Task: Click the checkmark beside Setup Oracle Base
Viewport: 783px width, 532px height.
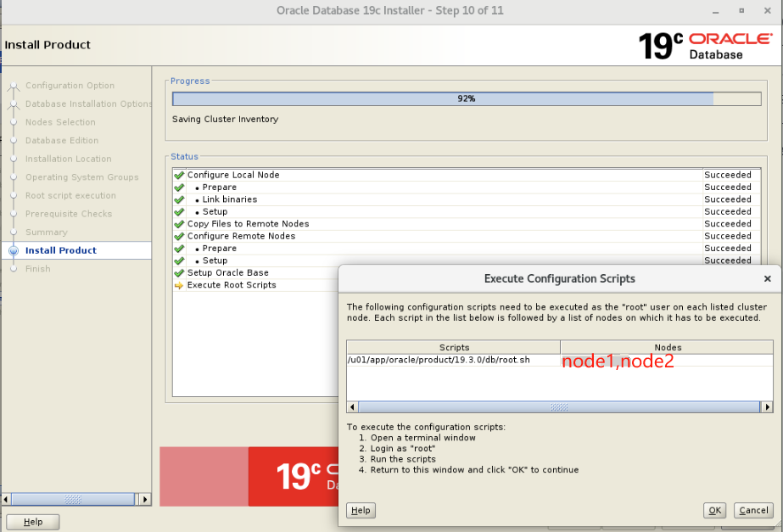Action: tap(179, 273)
